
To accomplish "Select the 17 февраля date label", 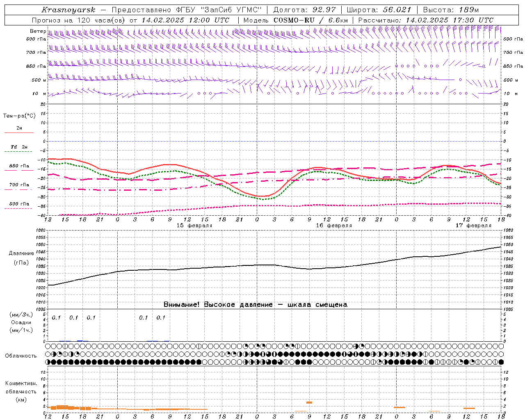I will coord(473,226).
